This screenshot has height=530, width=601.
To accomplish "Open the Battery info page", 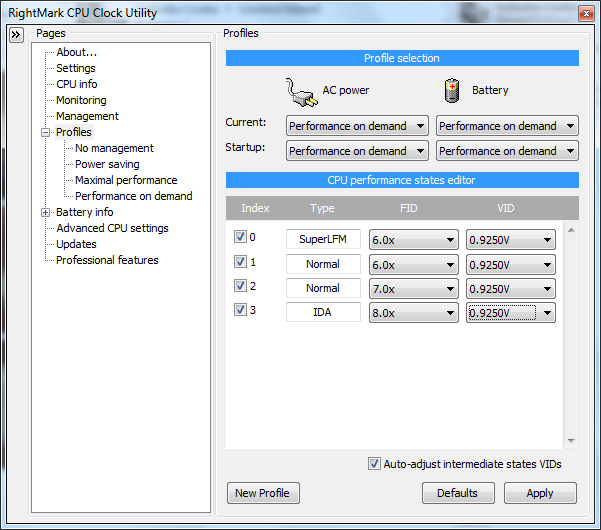I will click(85, 212).
